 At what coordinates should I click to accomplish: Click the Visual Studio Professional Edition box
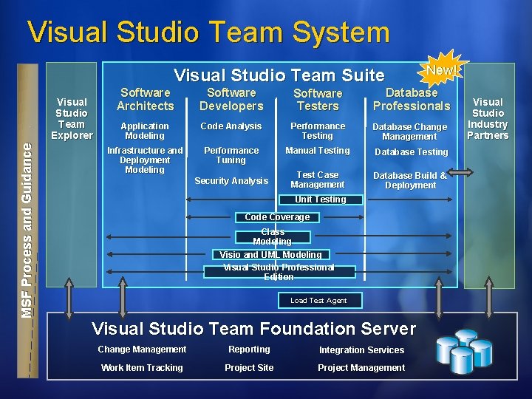point(279,272)
